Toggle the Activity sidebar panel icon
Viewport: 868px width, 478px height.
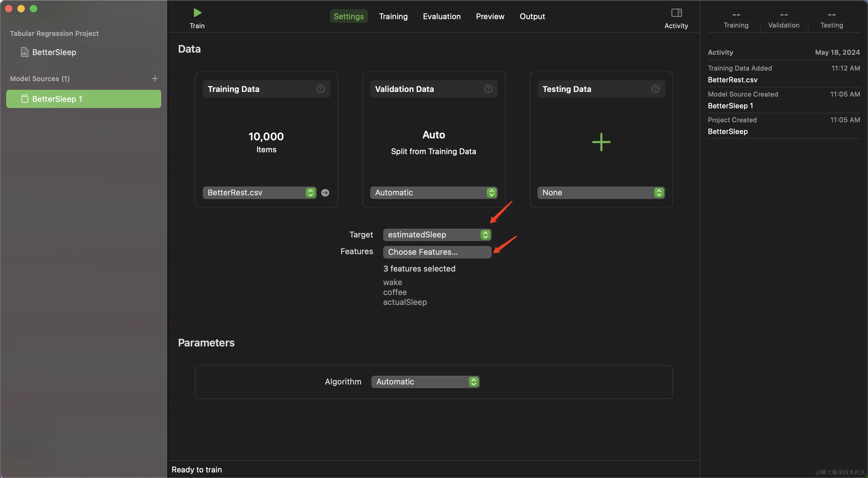(x=676, y=13)
